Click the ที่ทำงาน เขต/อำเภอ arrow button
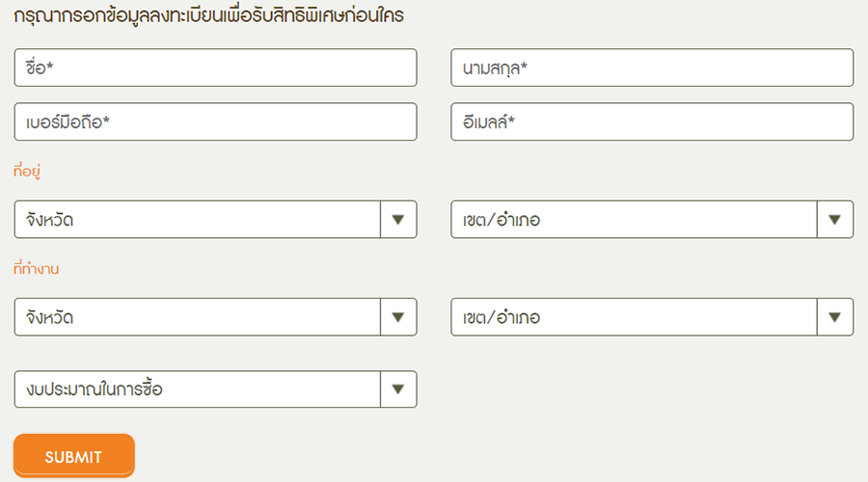868x482 pixels. coord(834,317)
